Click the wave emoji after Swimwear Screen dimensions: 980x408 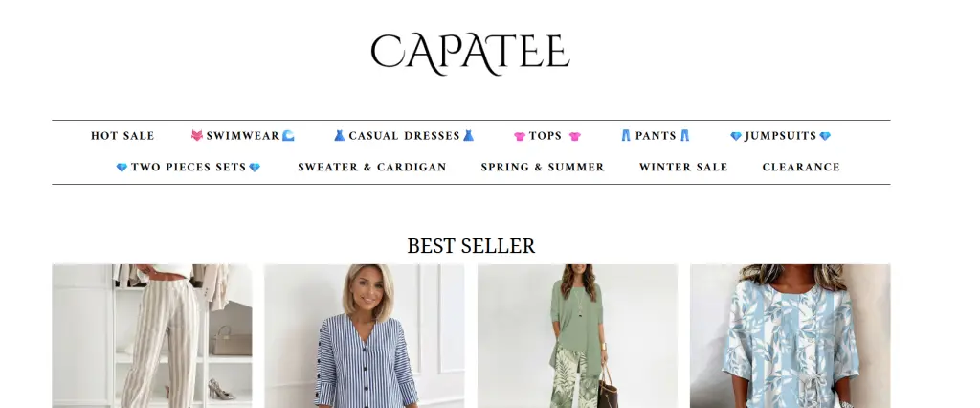tap(288, 136)
